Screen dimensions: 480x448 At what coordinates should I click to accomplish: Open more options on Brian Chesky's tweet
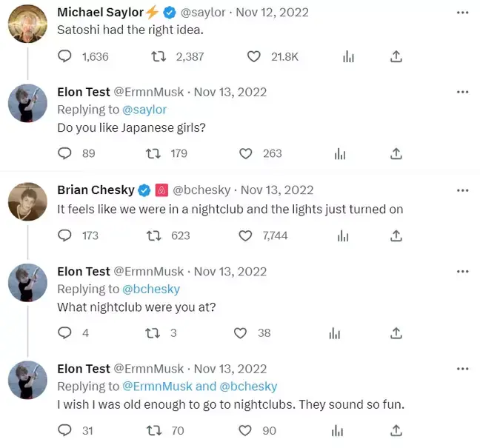463,190
